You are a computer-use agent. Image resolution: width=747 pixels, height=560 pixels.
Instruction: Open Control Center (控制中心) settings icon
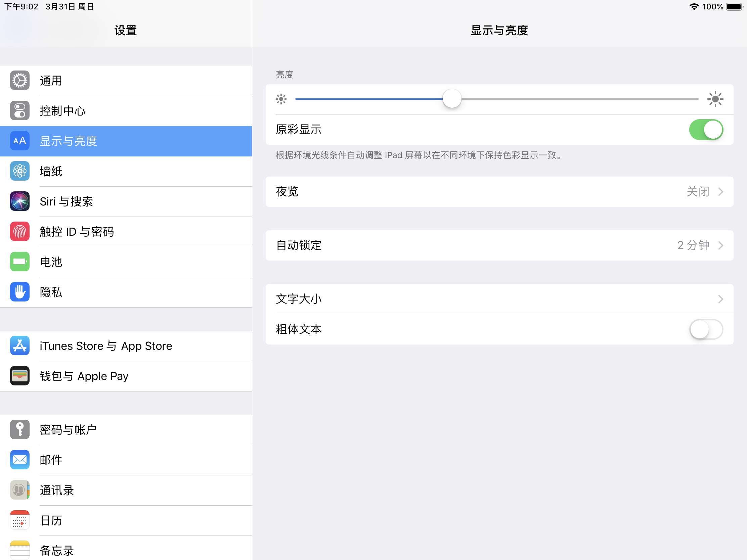(19, 111)
